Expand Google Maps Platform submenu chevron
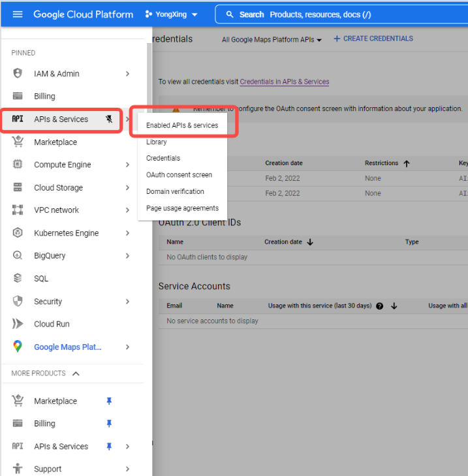This screenshot has height=476, width=468. pyautogui.click(x=127, y=347)
